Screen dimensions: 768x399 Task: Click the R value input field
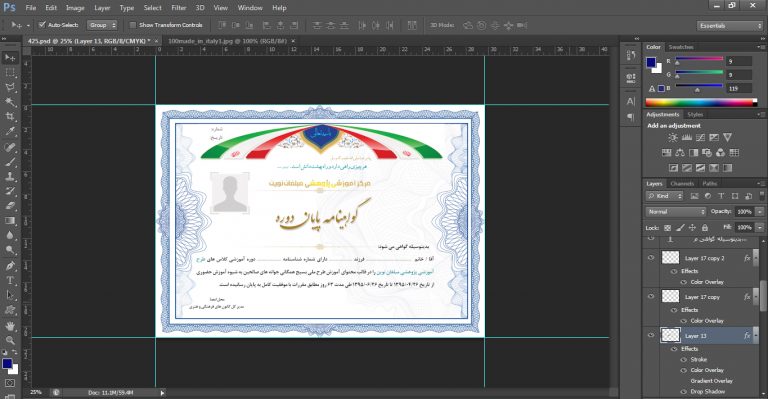[x=739, y=61]
